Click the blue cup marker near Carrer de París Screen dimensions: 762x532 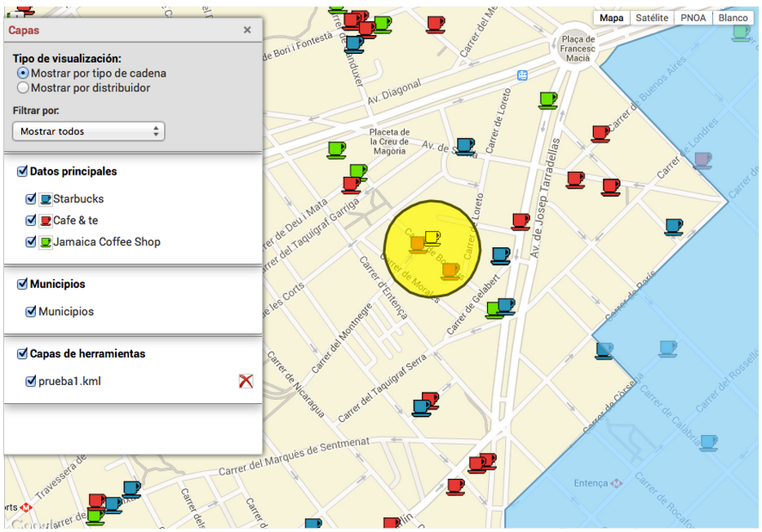(673, 226)
